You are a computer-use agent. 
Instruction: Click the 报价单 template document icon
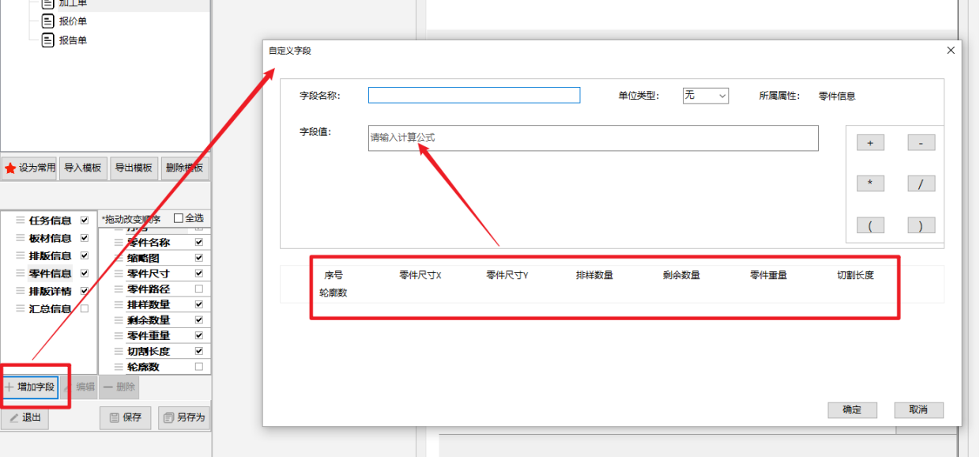pos(47,21)
